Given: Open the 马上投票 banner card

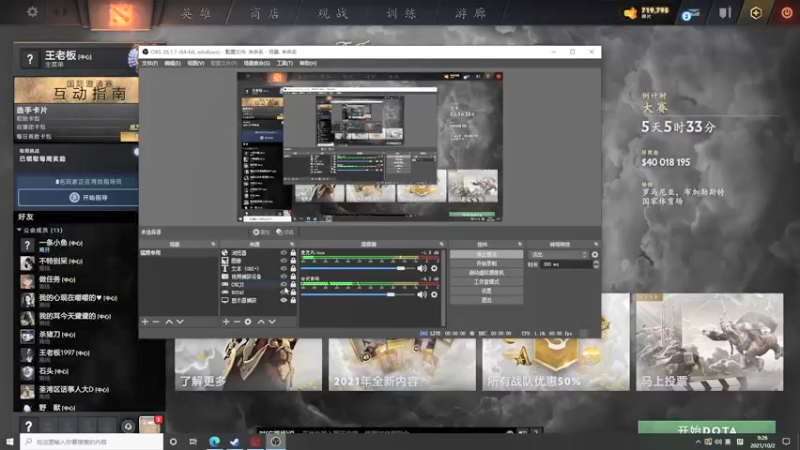Looking at the screenshot, I should (x=709, y=342).
